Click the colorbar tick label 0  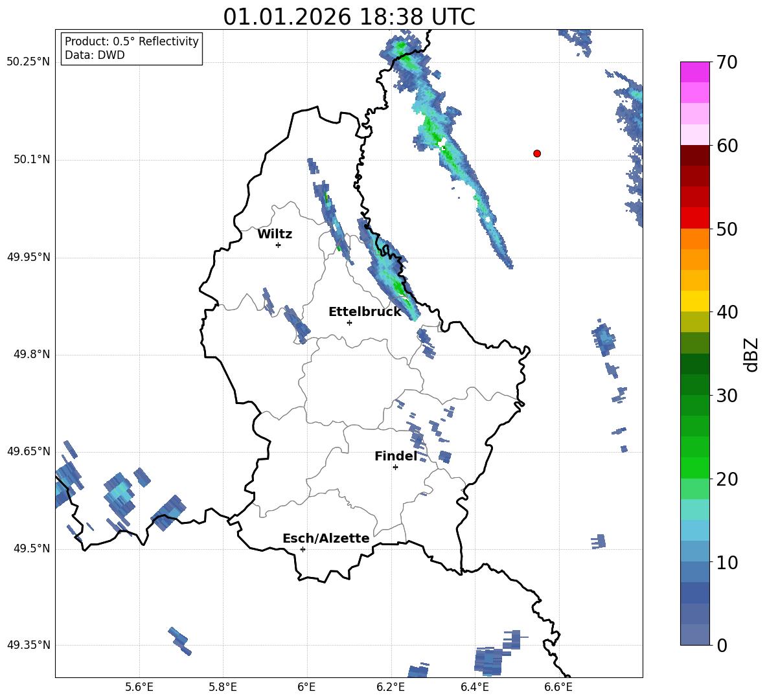coord(722,646)
